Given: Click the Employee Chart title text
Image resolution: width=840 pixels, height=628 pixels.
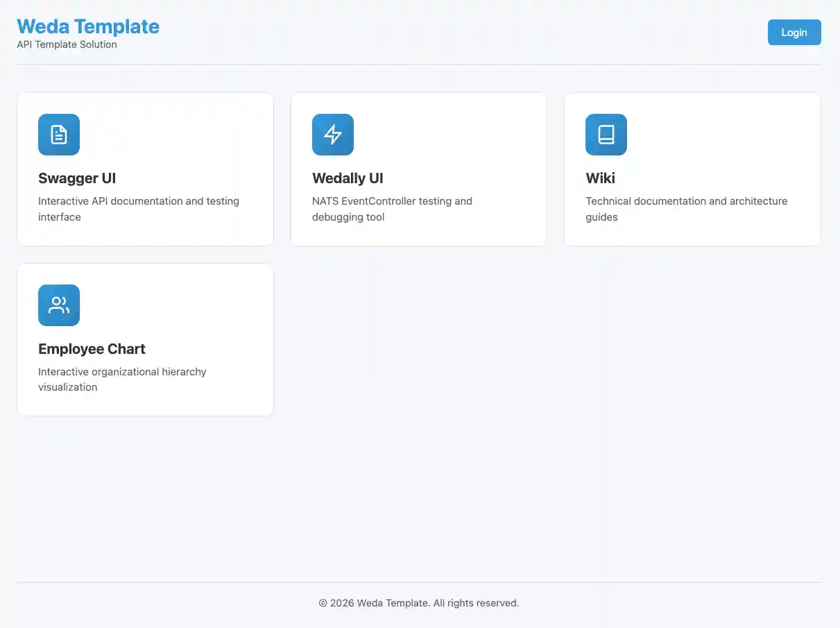Looking at the screenshot, I should coord(92,349).
